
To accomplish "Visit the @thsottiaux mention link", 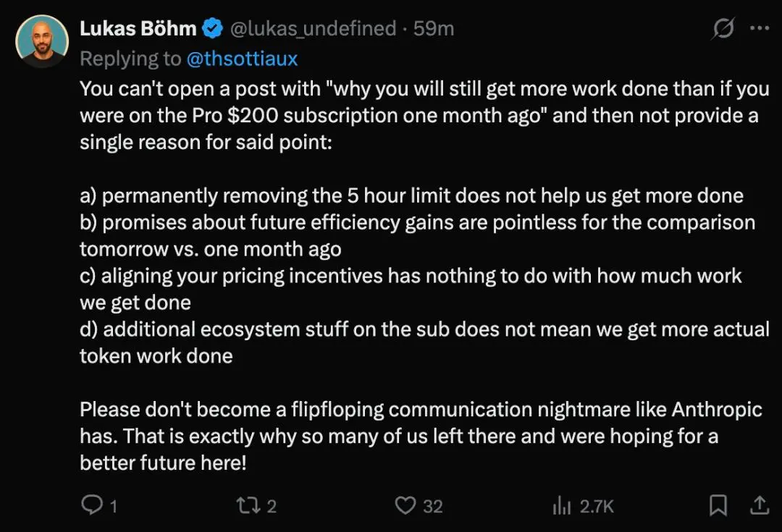I will [x=242, y=59].
